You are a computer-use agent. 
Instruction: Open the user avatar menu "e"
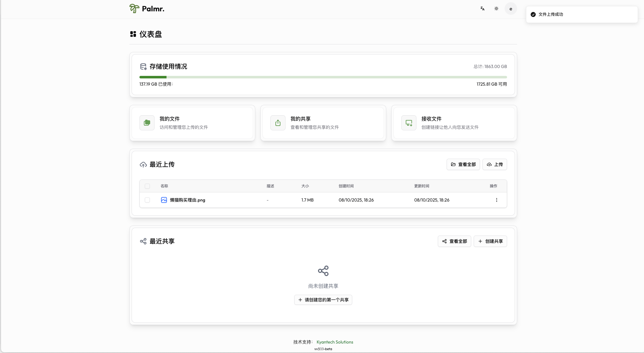click(x=511, y=9)
